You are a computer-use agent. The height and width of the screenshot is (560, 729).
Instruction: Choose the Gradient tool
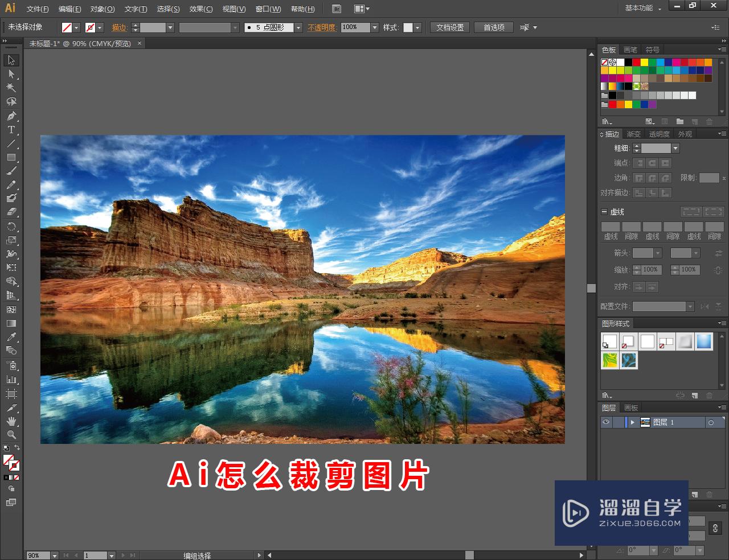click(x=11, y=323)
